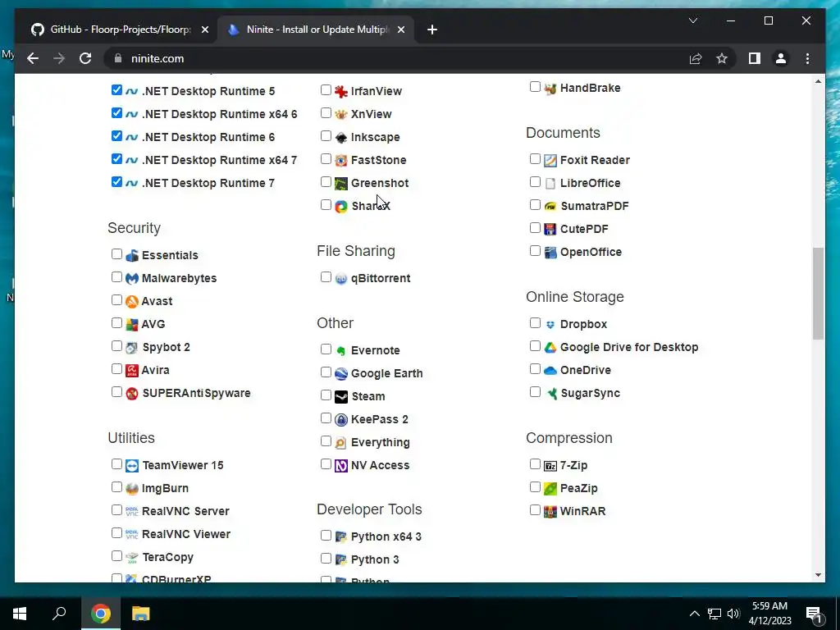
Task: Click the XnView label
Action: 372,115
